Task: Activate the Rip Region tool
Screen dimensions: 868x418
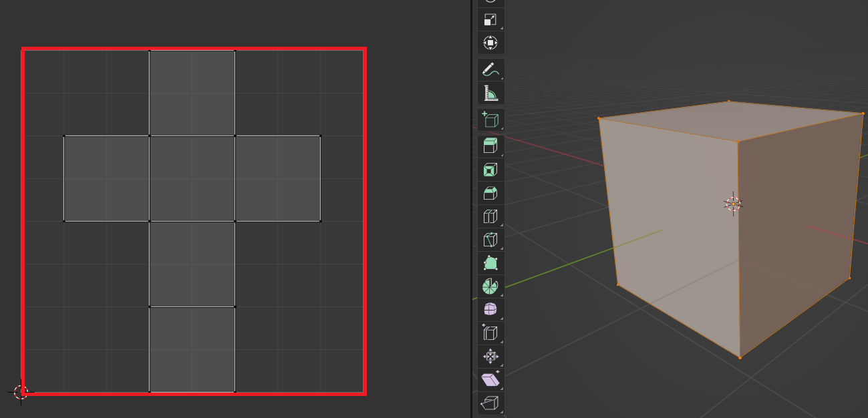Action: click(x=490, y=403)
